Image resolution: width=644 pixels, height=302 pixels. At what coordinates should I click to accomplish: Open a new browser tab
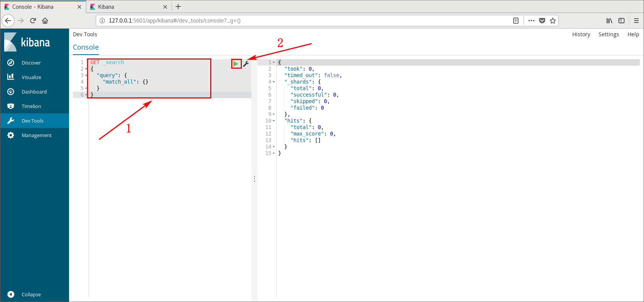[x=178, y=6]
